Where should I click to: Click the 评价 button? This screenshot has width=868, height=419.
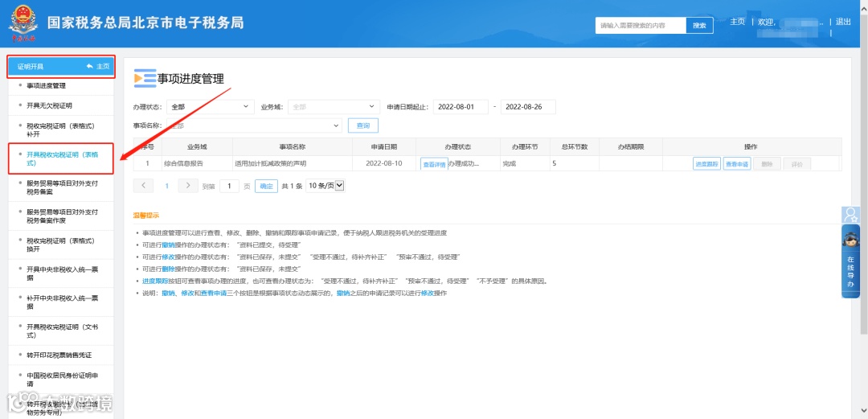(797, 164)
